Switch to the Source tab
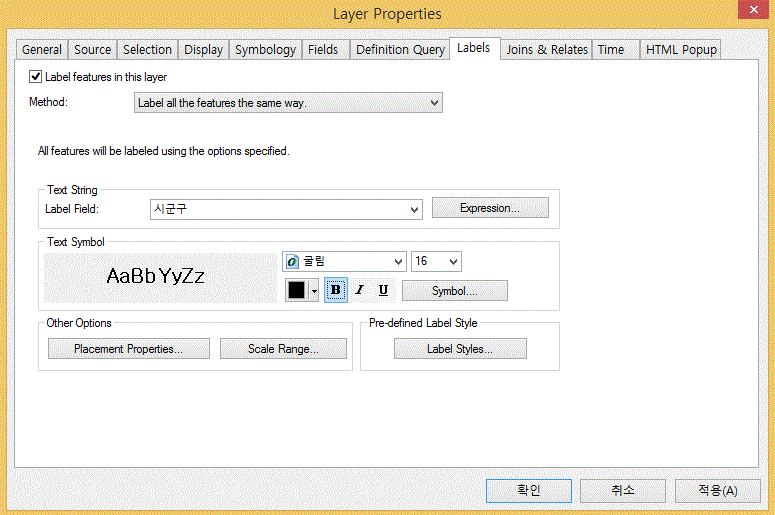Viewport: 775px width, 515px height. click(x=92, y=50)
